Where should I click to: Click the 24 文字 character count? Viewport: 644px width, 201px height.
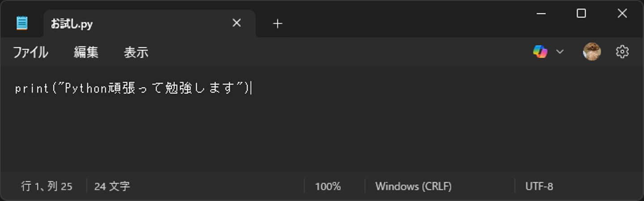[112, 186]
